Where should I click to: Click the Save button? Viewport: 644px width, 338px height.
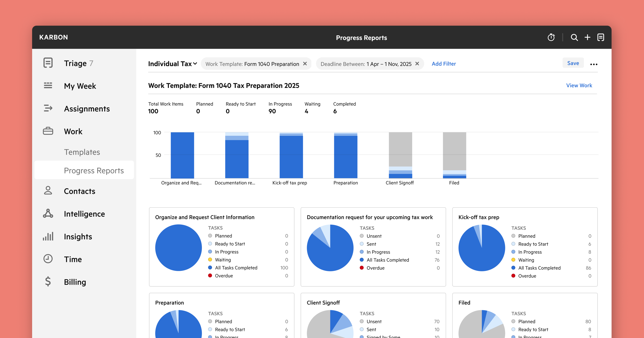573,63
